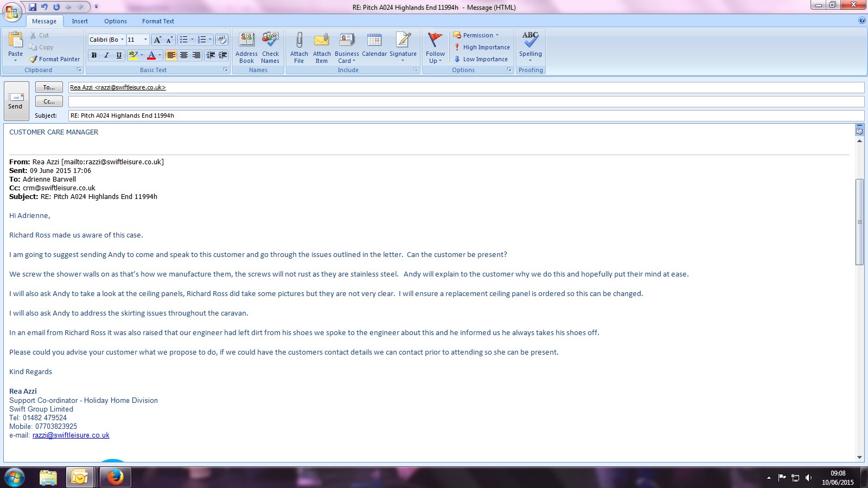Viewport: 868px width, 488px height.
Task: Open the Follow Up flag menu
Action: 435,48
